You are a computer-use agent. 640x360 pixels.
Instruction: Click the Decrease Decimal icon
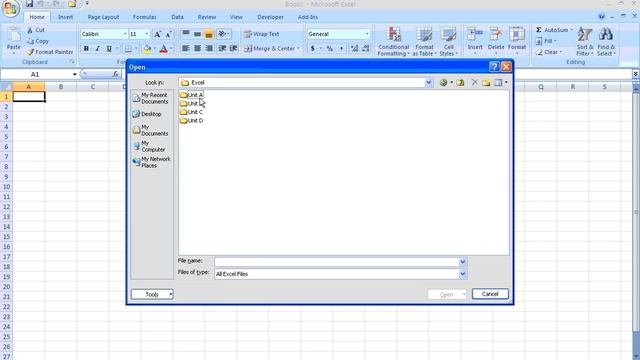pos(366,49)
